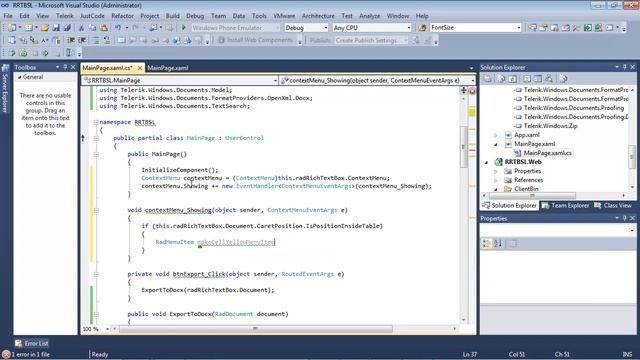Click the View Code icon in Solution Explorer

(527, 79)
